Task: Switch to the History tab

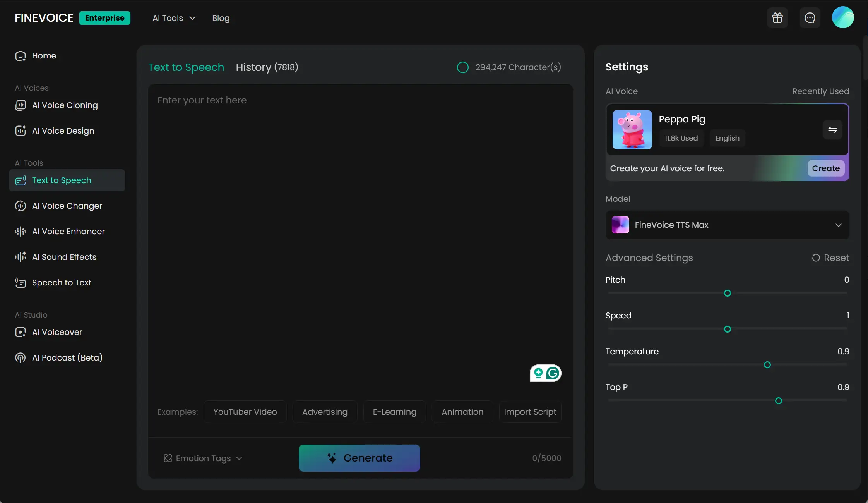Action: point(267,67)
